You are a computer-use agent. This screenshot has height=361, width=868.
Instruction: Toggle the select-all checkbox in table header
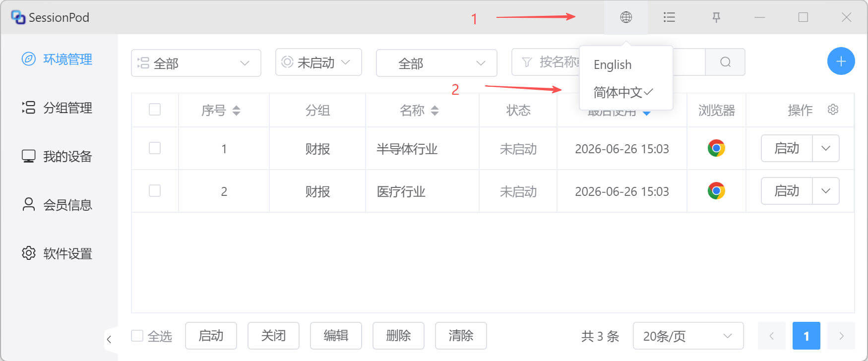(155, 109)
